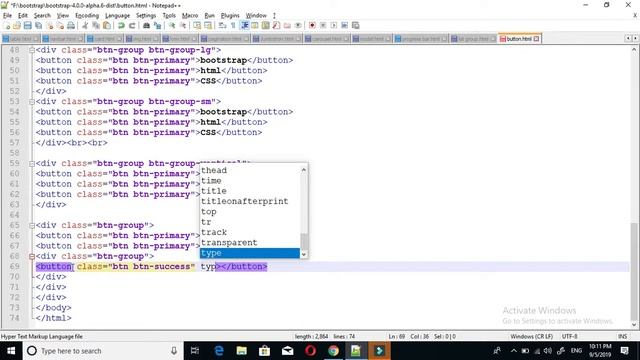640x360 pixels.
Task: Collapse the fold marker at line 59
Action: (31, 164)
